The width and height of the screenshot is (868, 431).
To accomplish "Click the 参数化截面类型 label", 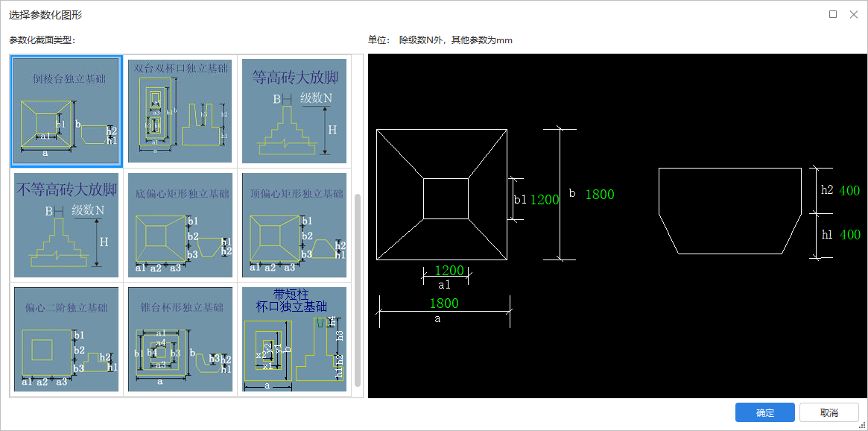I will click(x=42, y=40).
